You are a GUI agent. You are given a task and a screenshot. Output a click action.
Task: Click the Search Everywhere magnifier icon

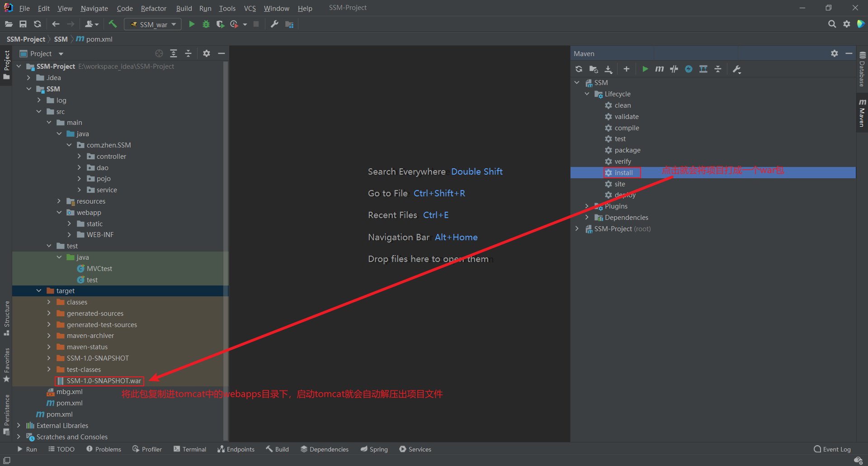point(832,24)
